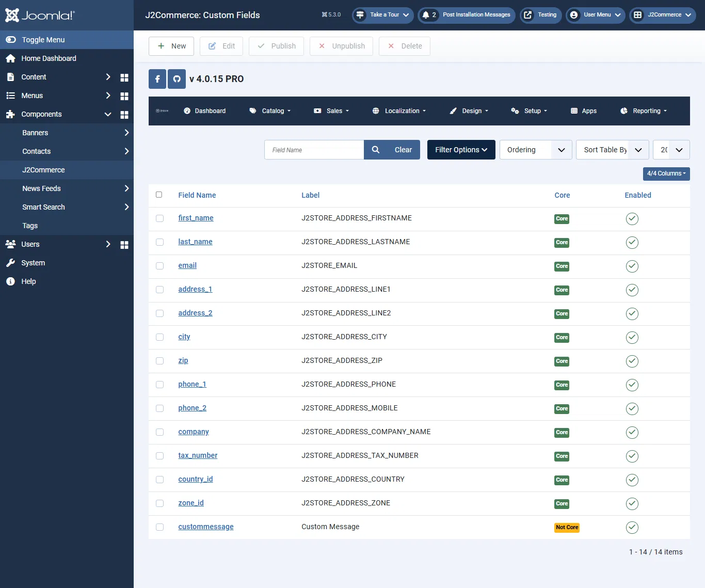705x588 pixels.
Task: Click the Clear filter button
Action: pyautogui.click(x=404, y=150)
